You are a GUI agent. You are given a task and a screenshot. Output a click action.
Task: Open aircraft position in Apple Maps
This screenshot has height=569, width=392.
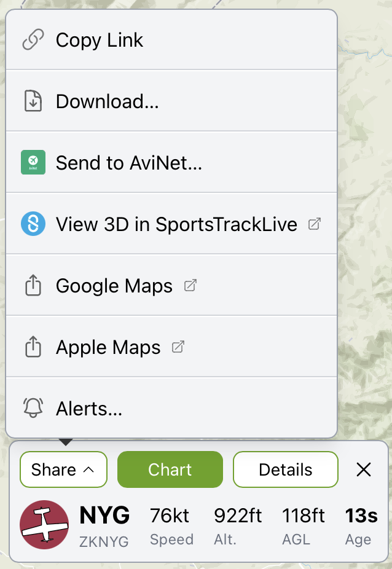[108, 347]
